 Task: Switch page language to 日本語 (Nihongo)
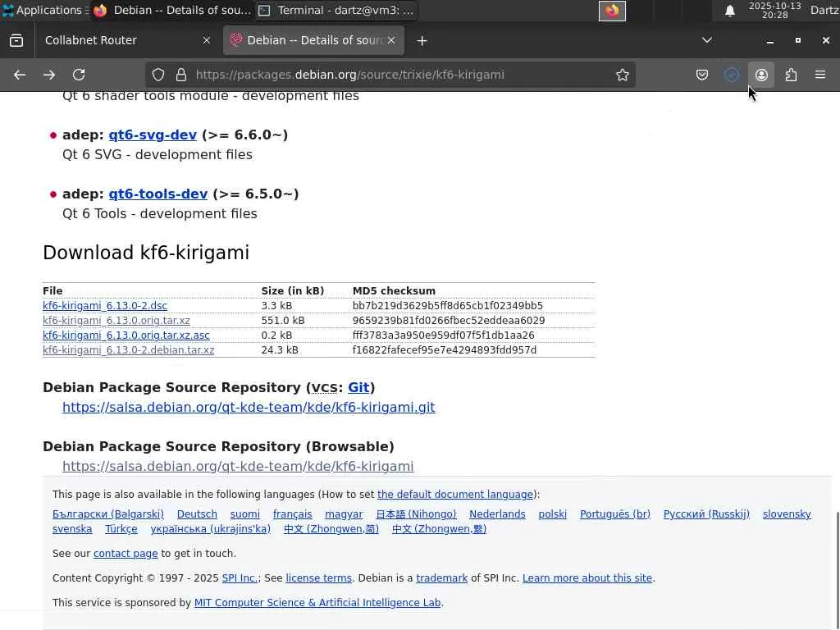[416, 514]
